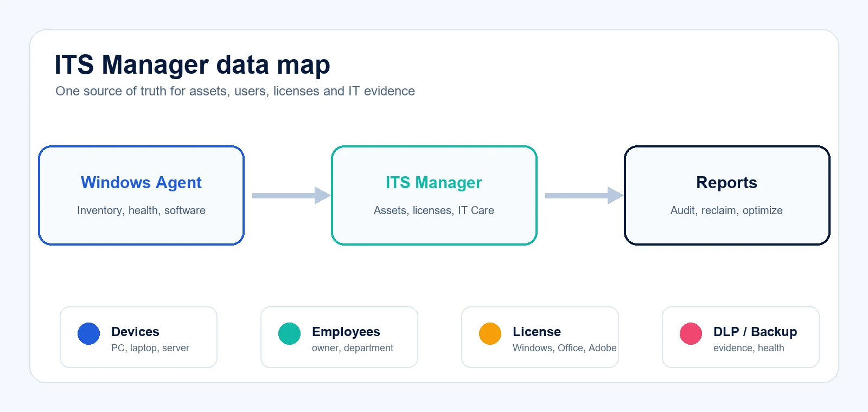Image resolution: width=868 pixels, height=412 pixels.
Task: Click the teal Employees circle icon
Action: (x=289, y=333)
